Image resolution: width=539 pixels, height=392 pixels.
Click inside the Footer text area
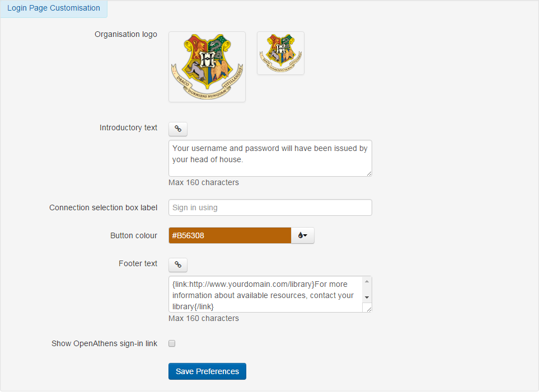coord(263,295)
